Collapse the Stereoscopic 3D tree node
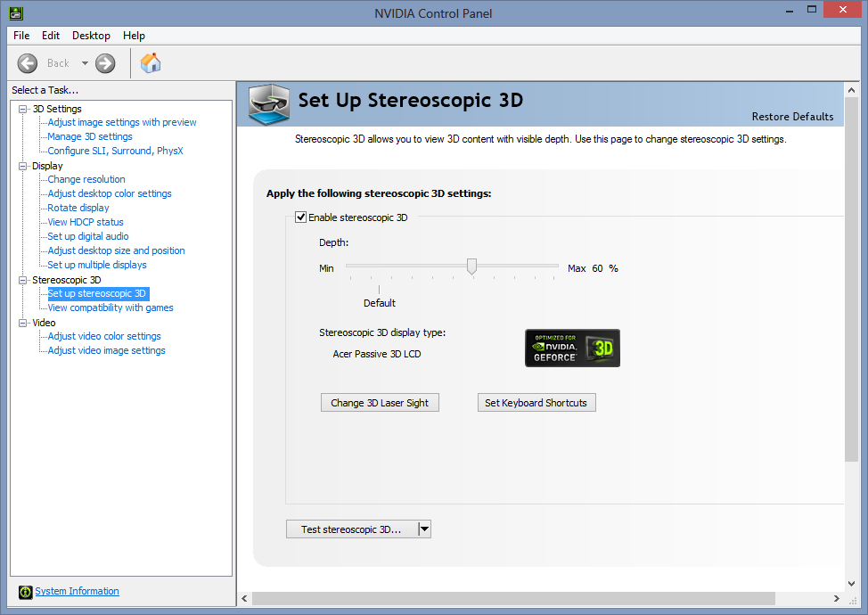 [x=22, y=280]
